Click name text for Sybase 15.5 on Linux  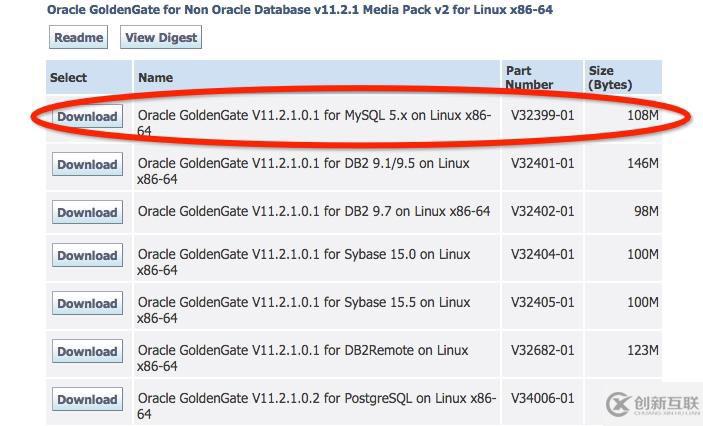(304, 310)
